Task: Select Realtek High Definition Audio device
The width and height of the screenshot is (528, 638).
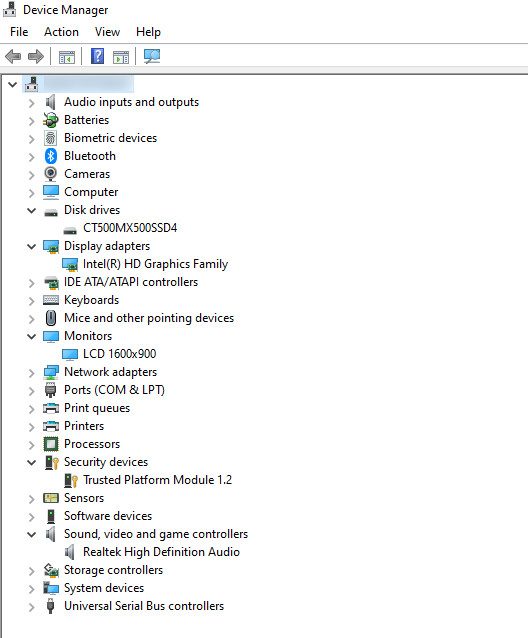Action: [161, 552]
